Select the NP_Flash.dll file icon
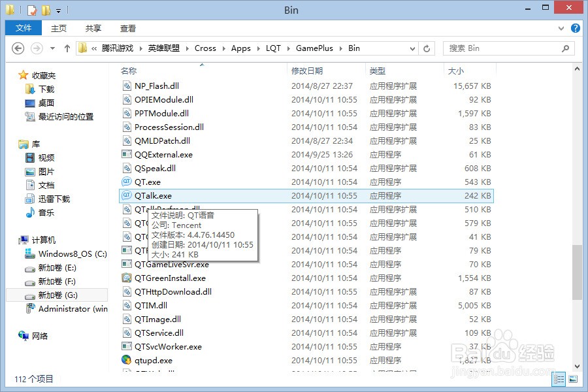Image resolution: width=588 pixels, height=392 pixels. pyautogui.click(x=127, y=86)
